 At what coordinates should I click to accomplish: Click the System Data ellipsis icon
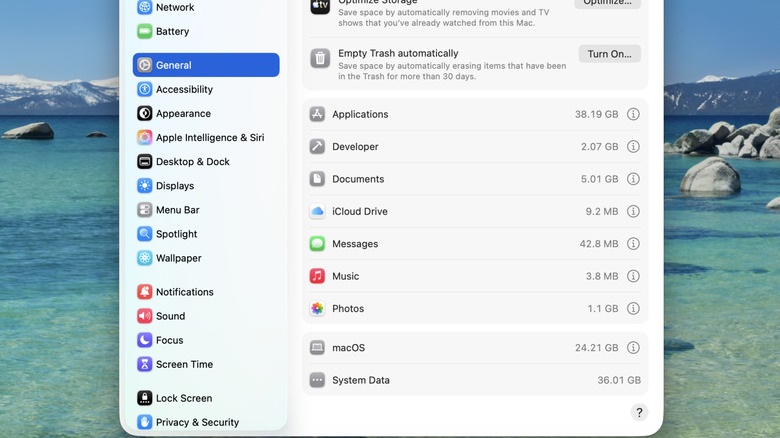[317, 380]
